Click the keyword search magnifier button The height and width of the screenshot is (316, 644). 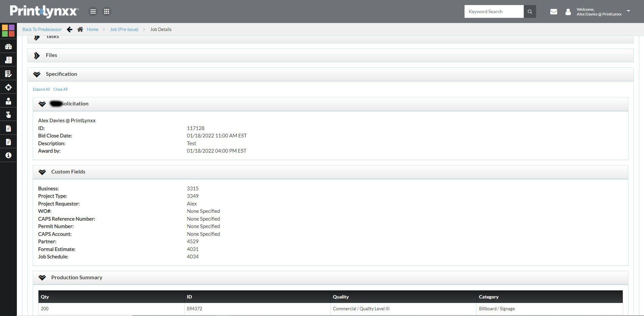pos(530,11)
